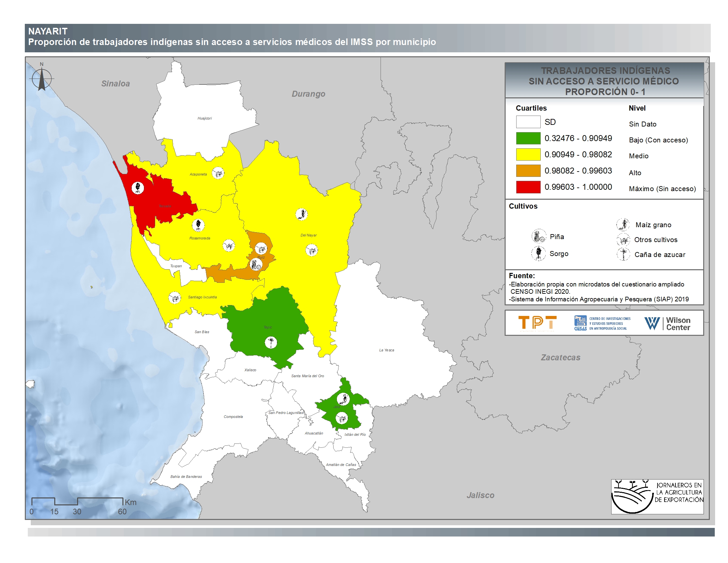Screen dimensions: 728x563
Task: Click the Piña legend icon
Action: [x=538, y=236]
